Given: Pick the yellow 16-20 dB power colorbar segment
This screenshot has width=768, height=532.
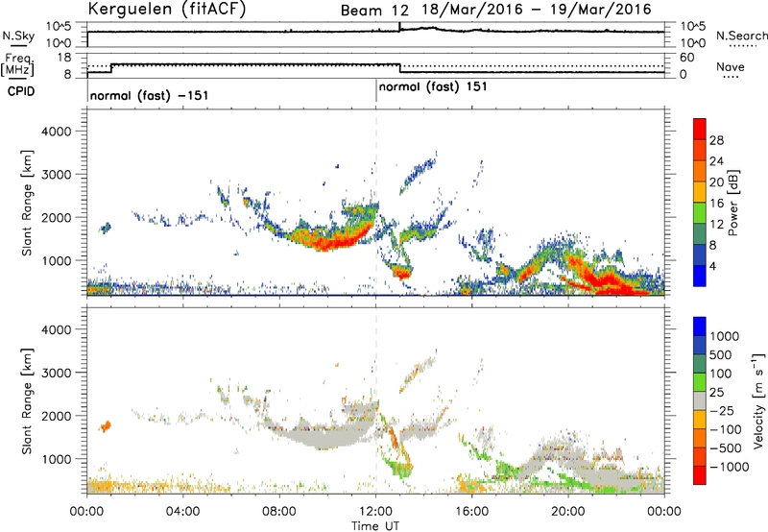Looking at the screenshot, I should click(x=700, y=192).
